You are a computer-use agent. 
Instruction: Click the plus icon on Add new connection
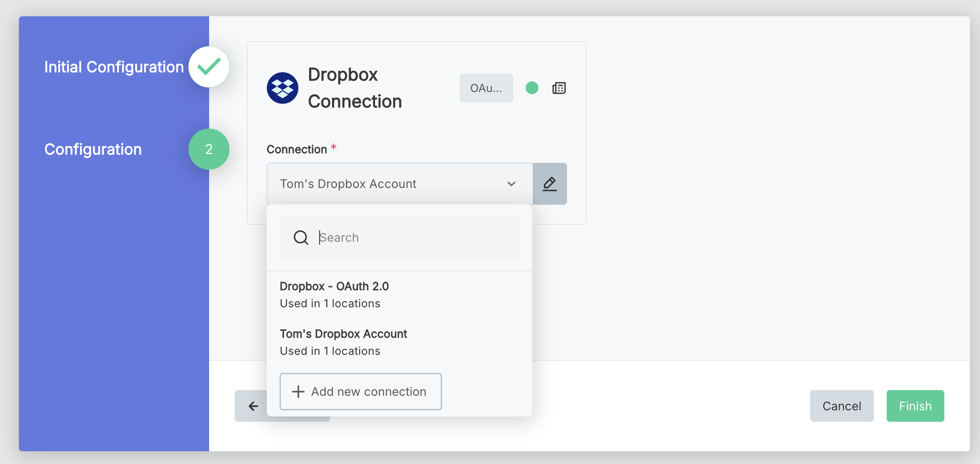298,391
